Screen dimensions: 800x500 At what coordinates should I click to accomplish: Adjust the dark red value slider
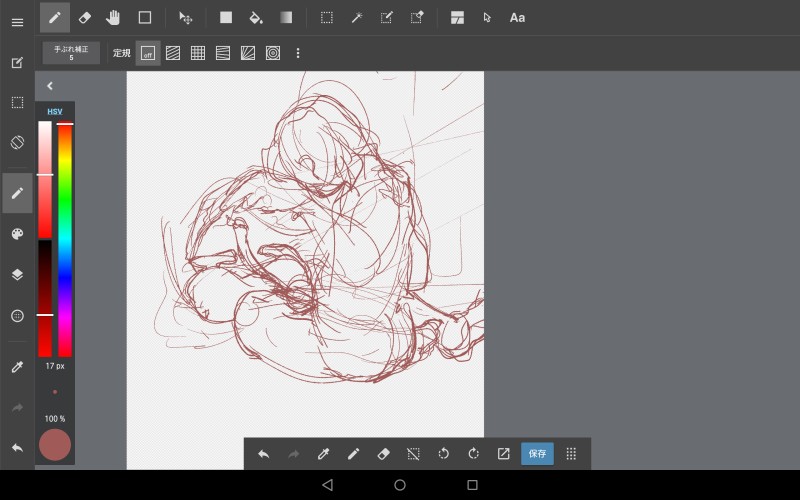[45, 298]
